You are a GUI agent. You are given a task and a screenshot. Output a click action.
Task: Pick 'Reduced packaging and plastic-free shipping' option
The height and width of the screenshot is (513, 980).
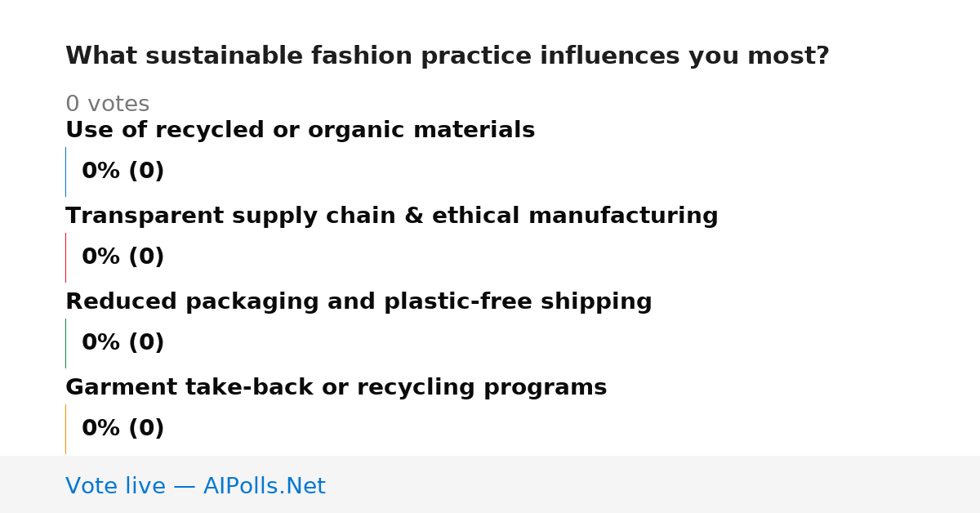[359, 302]
